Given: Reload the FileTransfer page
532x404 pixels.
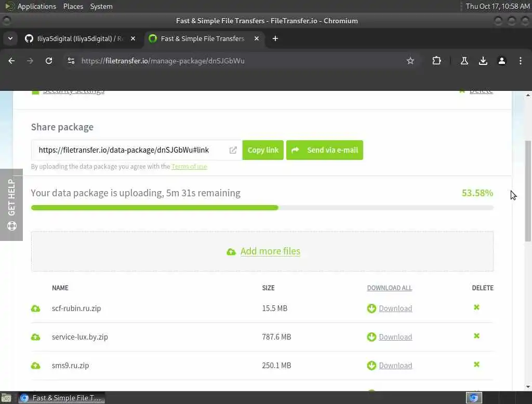Looking at the screenshot, I should pyautogui.click(x=49, y=61).
